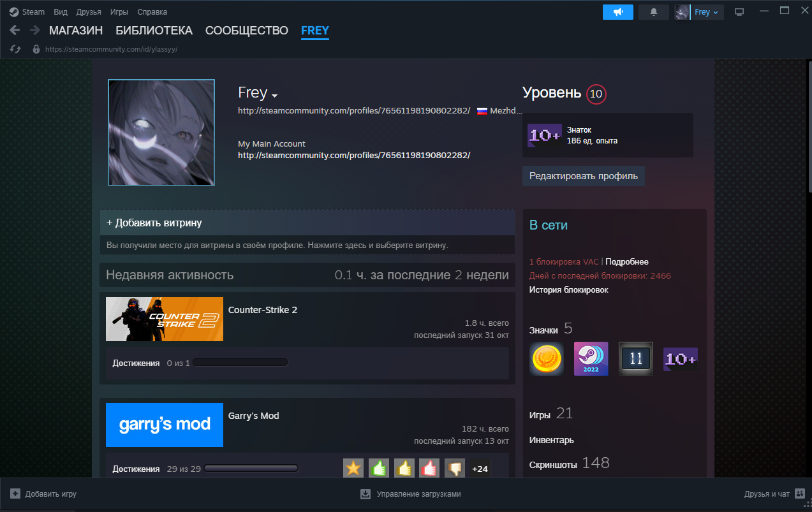Open the 11 years of service badge
This screenshot has width=812, height=512.
tap(636, 359)
